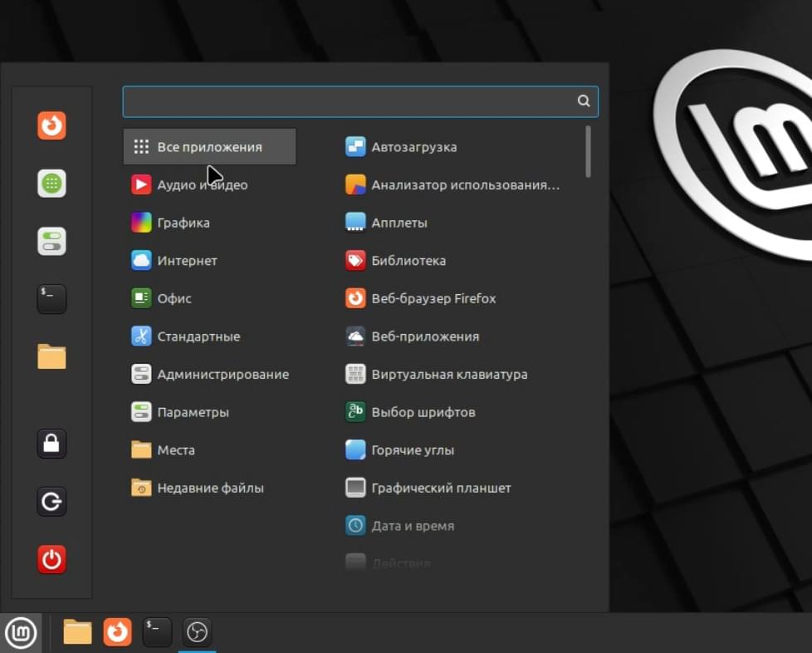This screenshot has height=653, width=812.
Task: Open the Files folder launcher on the taskbar
Action: point(78,632)
